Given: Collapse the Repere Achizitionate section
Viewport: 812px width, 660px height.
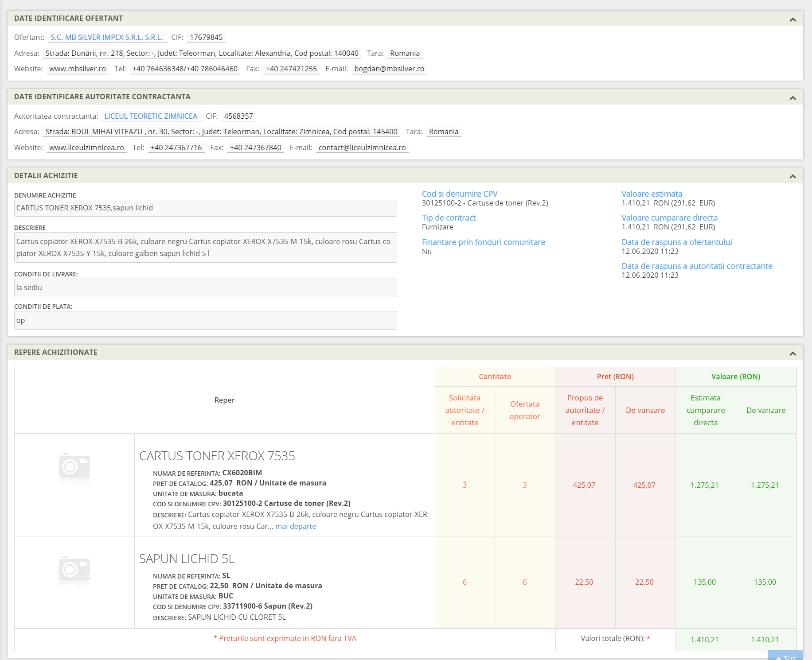Looking at the screenshot, I should point(793,353).
